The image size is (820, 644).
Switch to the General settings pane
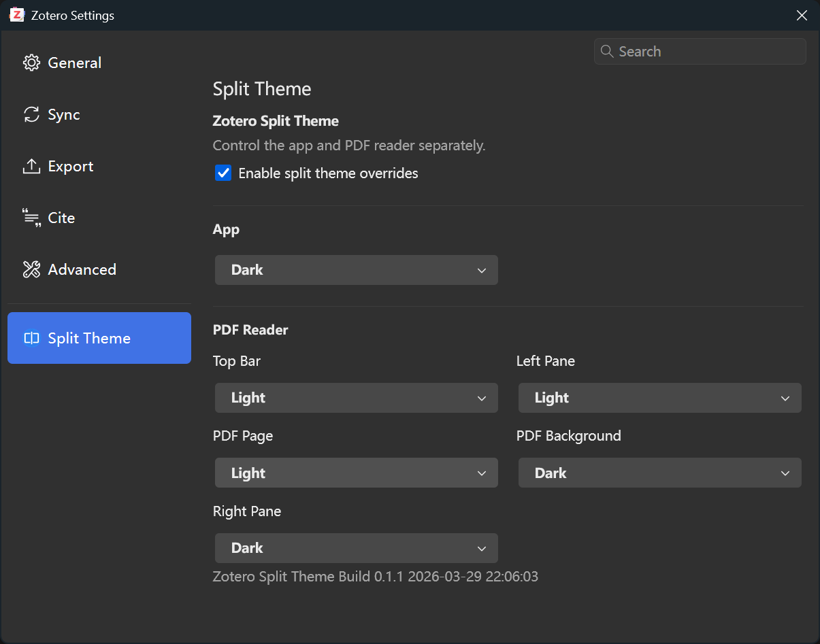coord(99,63)
